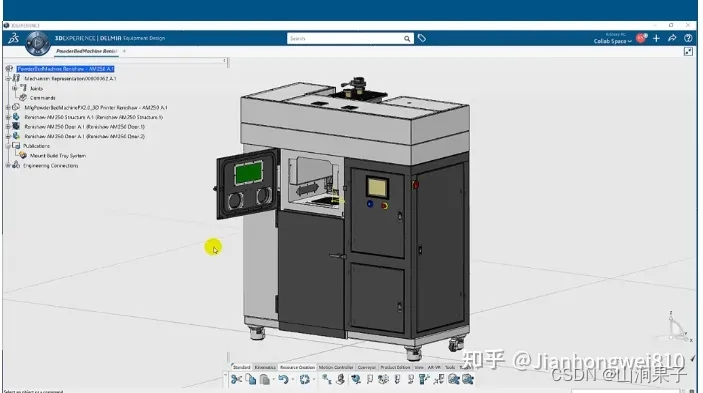Open the user notifications avatar
703x393 pixels.
pos(641,38)
